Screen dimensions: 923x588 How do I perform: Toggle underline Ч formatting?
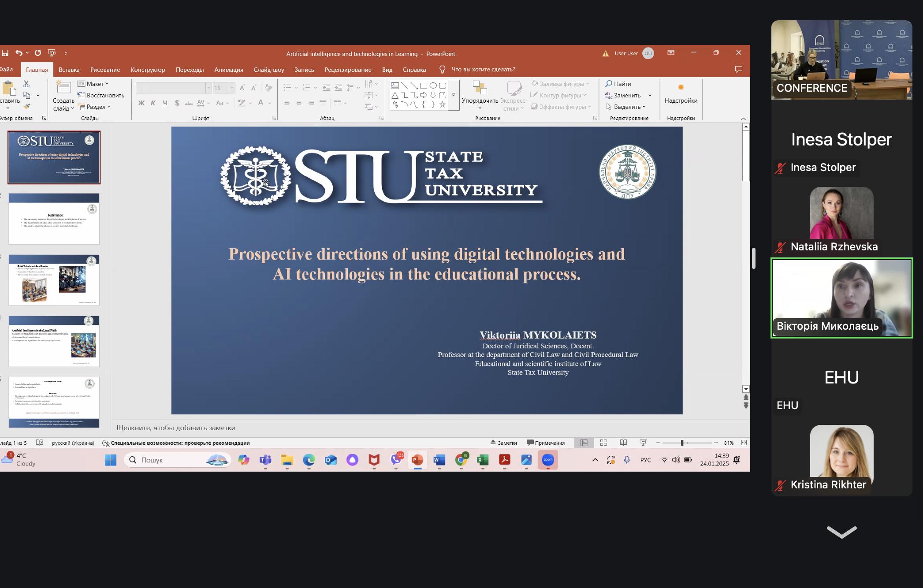coord(165,103)
